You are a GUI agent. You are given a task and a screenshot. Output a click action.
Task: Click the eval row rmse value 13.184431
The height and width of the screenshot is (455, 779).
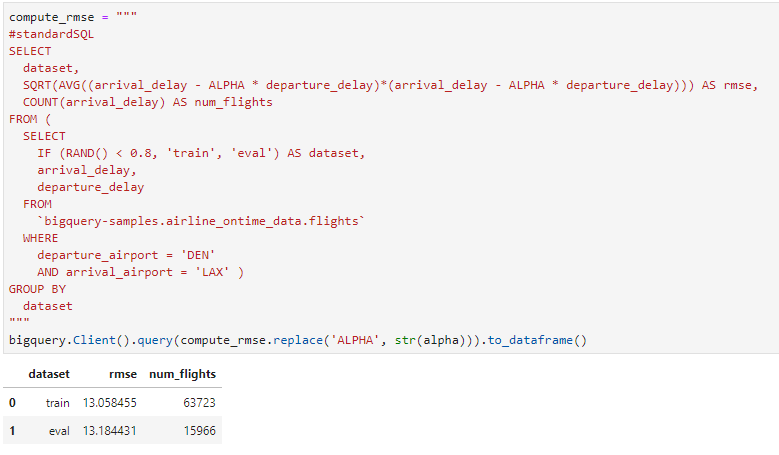coord(110,431)
